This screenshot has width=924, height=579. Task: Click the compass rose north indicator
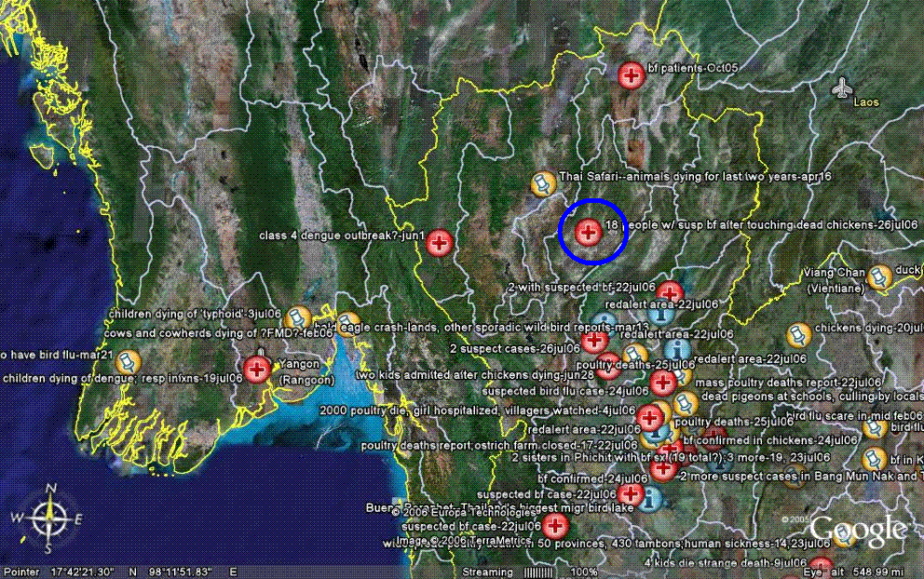tap(52, 488)
